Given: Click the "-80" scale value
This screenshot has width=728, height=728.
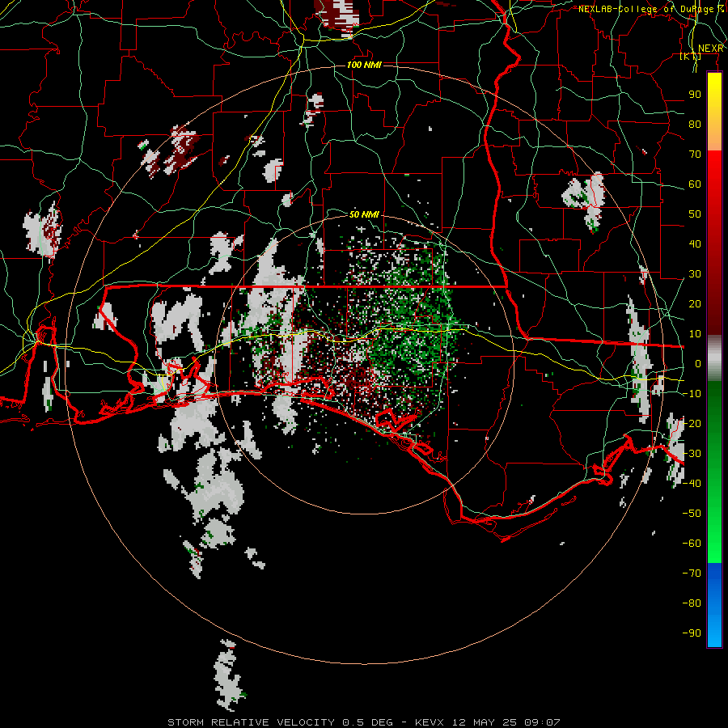Looking at the screenshot, I should 692,603.
